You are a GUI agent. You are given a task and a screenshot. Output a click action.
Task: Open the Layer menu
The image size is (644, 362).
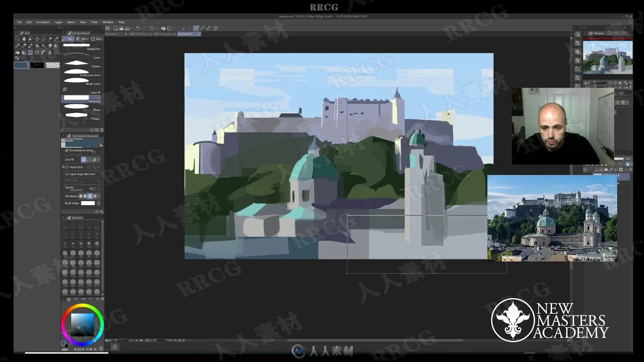tap(59, 22)
